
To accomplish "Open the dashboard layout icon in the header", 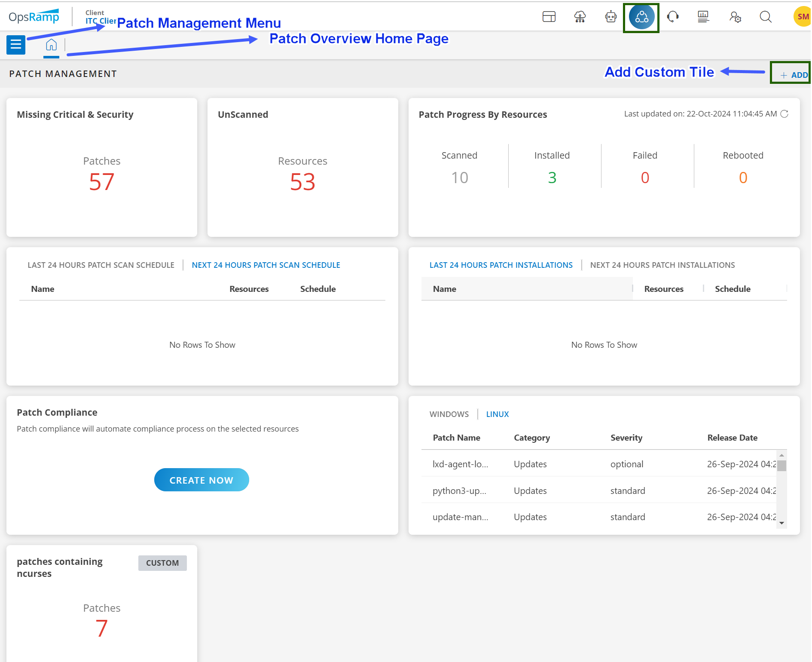I will [x=549, y=17].
